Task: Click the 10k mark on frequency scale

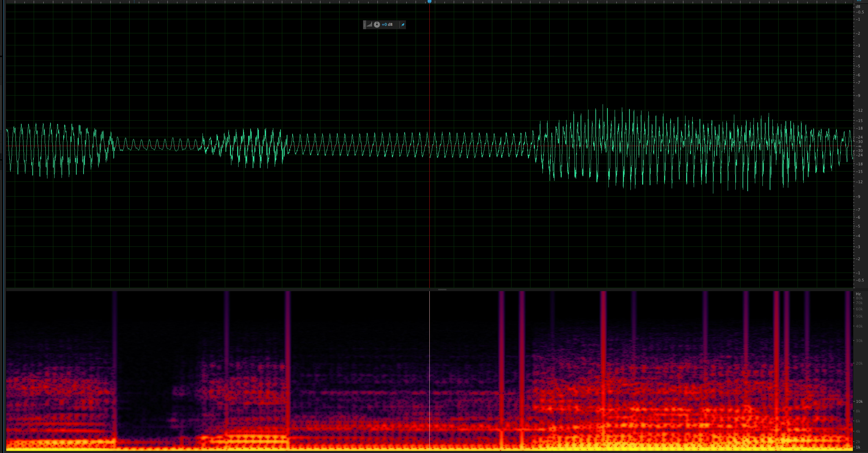Action: 859,401
